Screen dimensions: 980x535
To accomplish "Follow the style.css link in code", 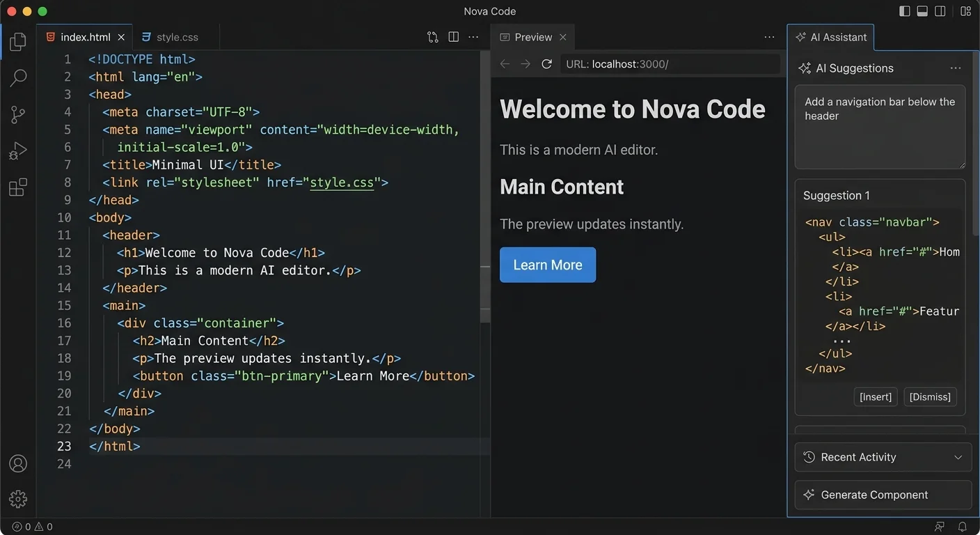I will pyautogui.click(x=342, y=183).
